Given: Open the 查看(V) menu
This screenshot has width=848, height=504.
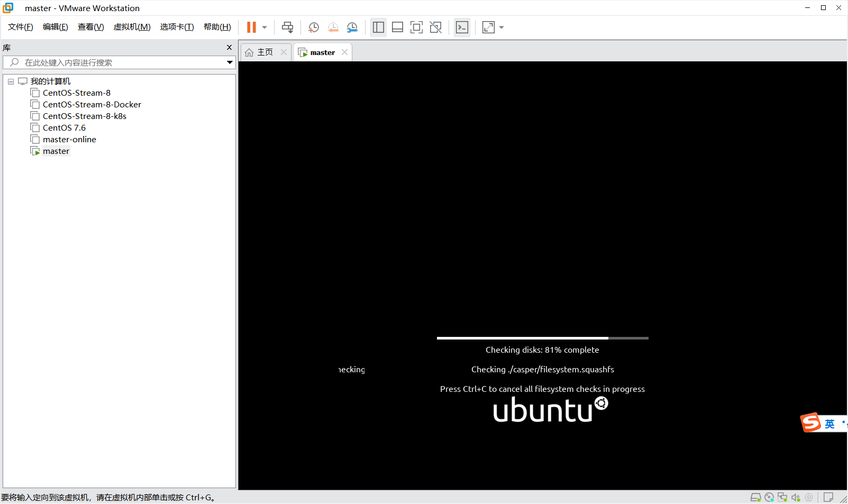Looking at the screenshot, I should [90, 27].
